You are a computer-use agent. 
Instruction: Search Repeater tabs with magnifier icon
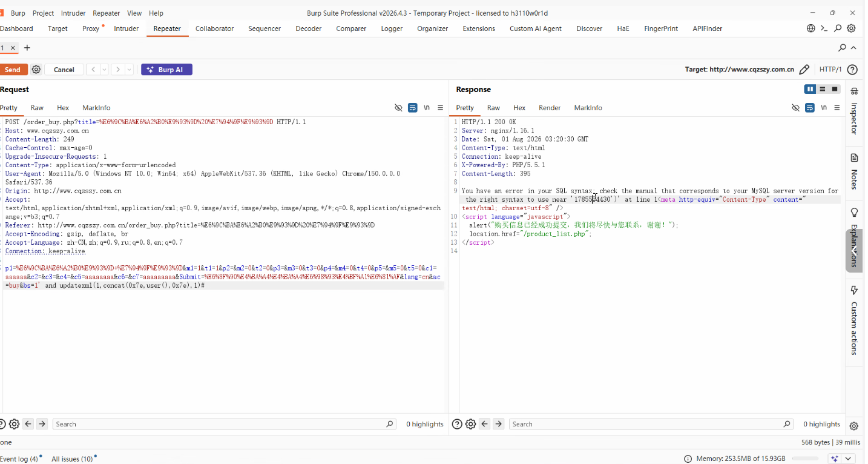point(842,47)
